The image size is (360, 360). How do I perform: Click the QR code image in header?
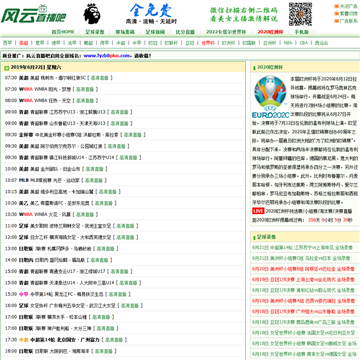pyautogui.click(x=300, y=14)
